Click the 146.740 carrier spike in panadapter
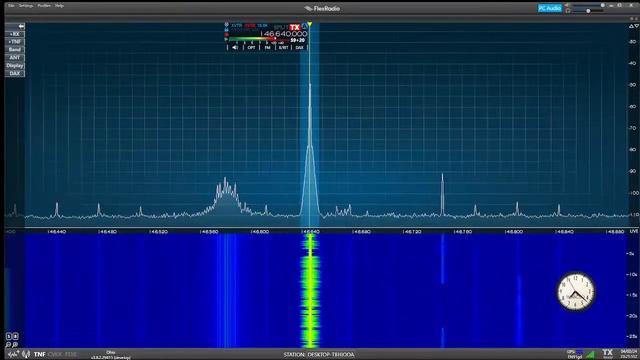This screenshot has width=640, height=360. pos(442,194)
